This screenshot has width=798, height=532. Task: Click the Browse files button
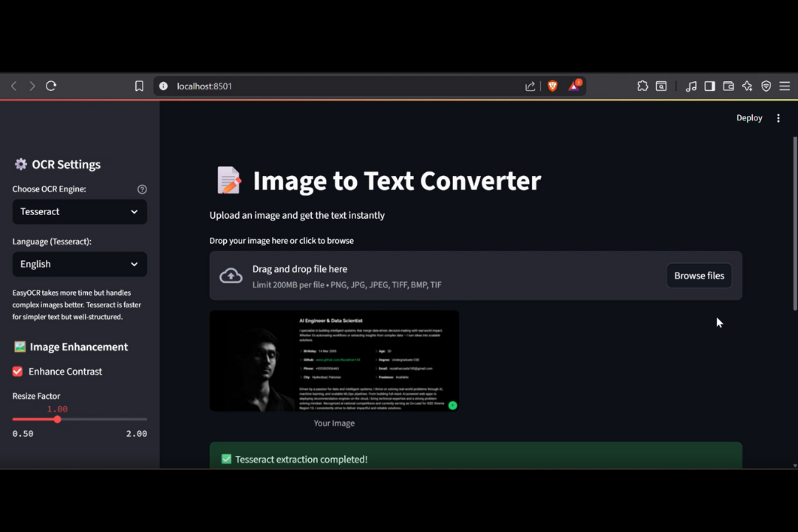pos(699,276)
